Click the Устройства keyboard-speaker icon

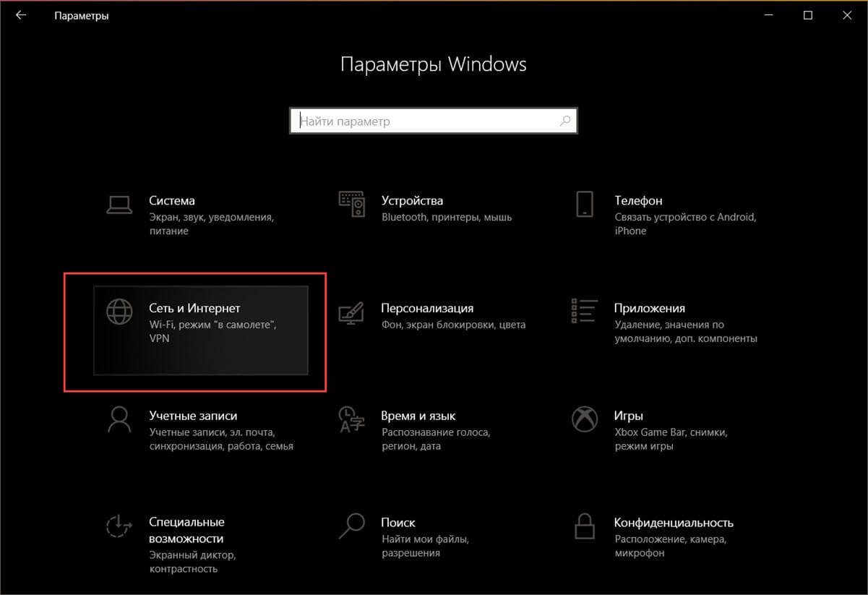[352, 205]
